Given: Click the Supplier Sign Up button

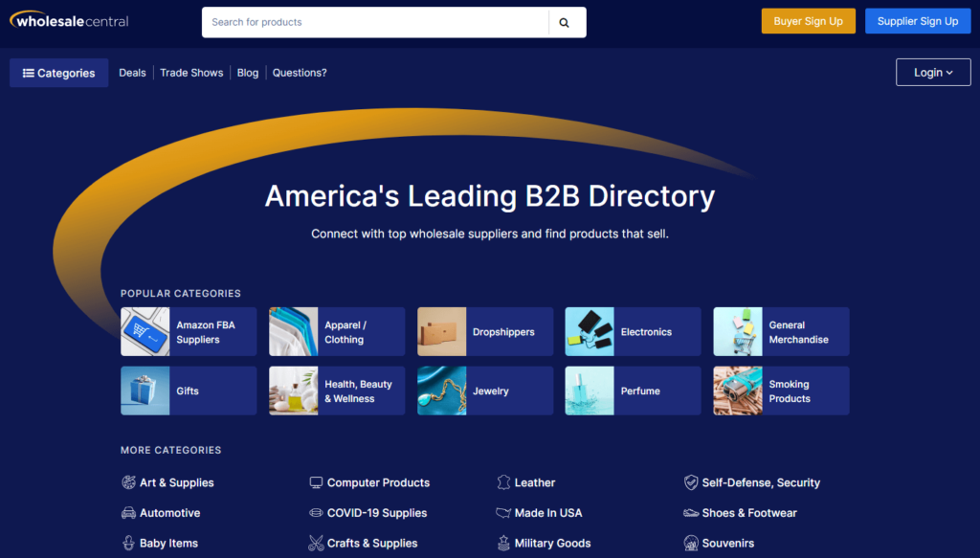Looking at the screenshot, I should (918, 21).
